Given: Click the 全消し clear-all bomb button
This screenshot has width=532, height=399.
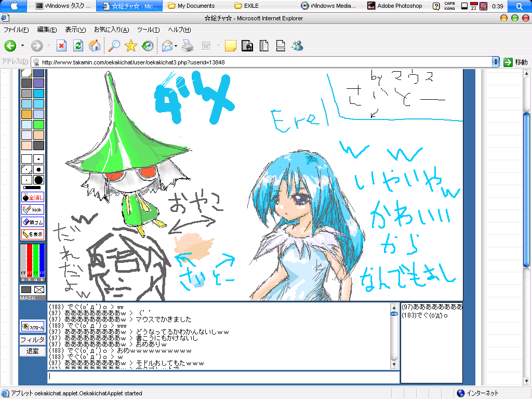Looking at the screenshot, I should (x=33, y=197).
